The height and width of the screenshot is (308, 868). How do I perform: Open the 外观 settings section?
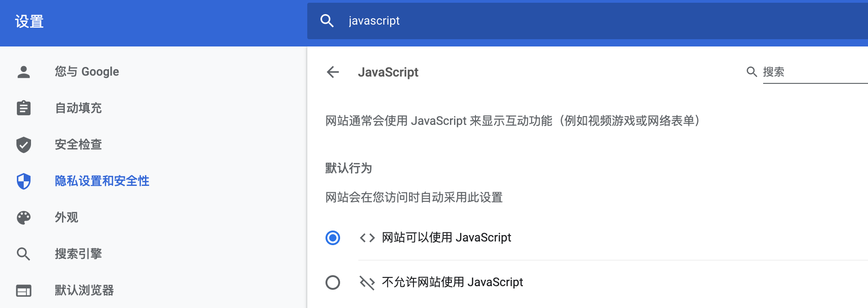click(67, 218)
